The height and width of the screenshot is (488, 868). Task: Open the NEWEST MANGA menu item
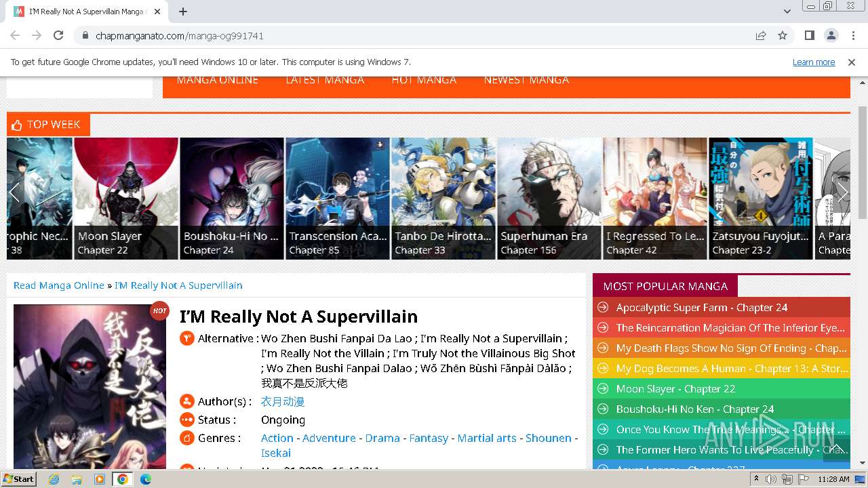[526, 80]
